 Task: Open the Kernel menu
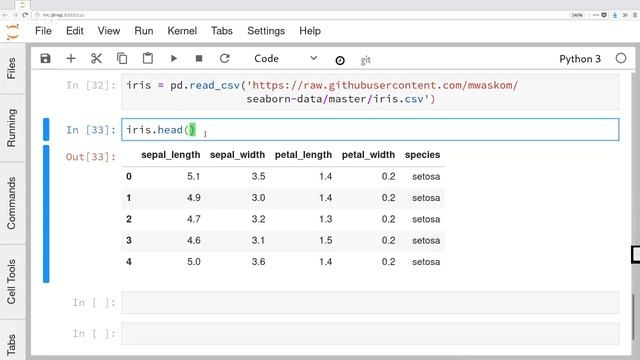(182, 31)
